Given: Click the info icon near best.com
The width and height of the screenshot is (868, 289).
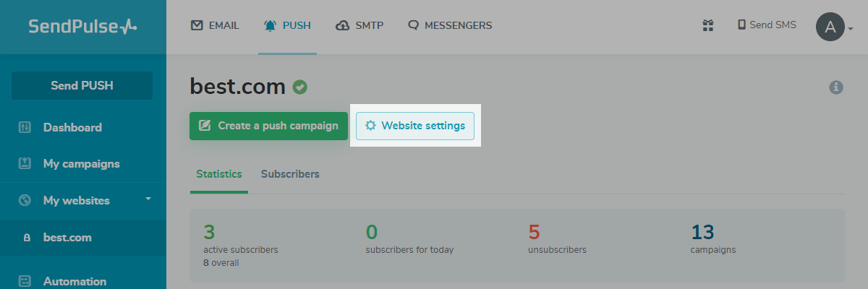Looking at the screenshot, I should click(836, 87).
